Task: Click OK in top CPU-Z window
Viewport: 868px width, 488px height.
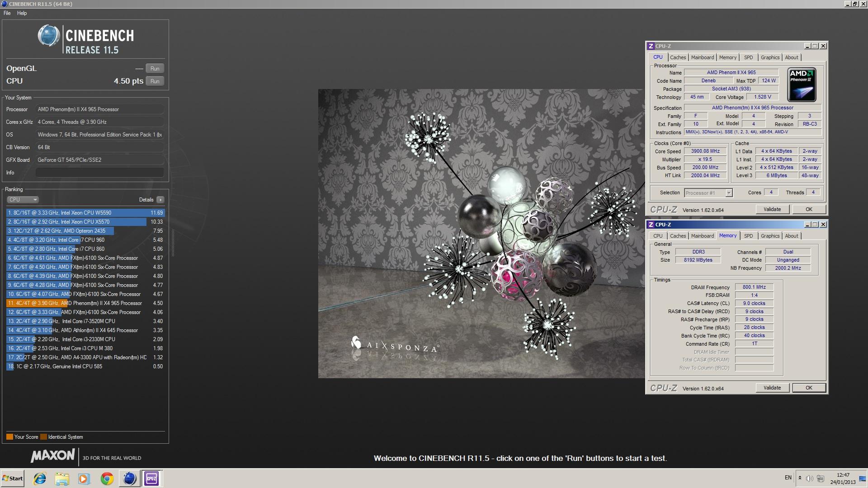Action: point(809,209)
